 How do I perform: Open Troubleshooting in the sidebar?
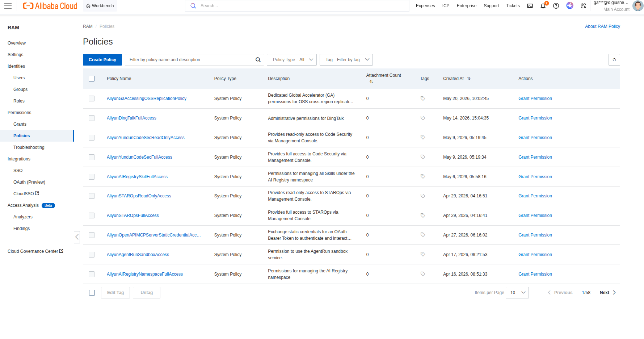pos(29,147)
